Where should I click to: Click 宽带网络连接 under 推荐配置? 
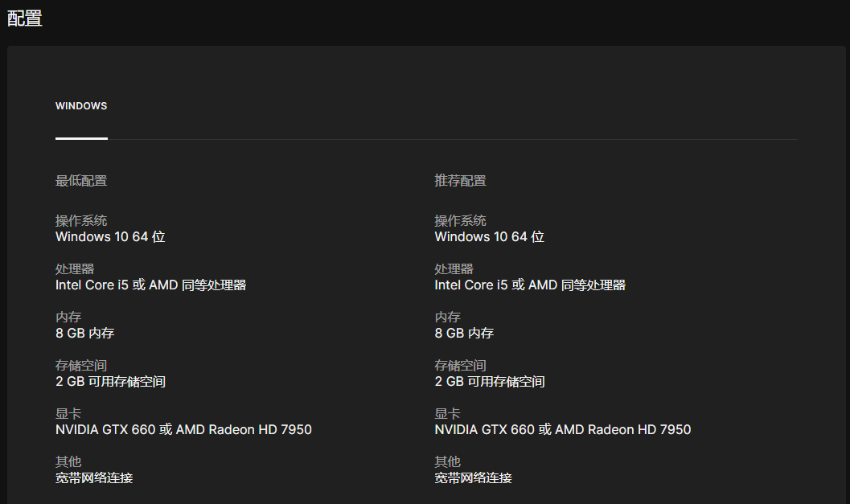point(473,478)
